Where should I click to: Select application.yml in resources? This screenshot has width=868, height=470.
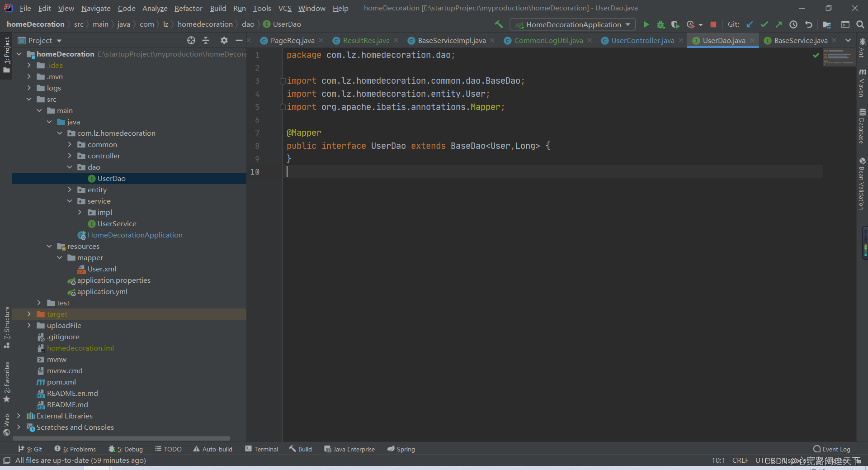[x=102, y=291]
